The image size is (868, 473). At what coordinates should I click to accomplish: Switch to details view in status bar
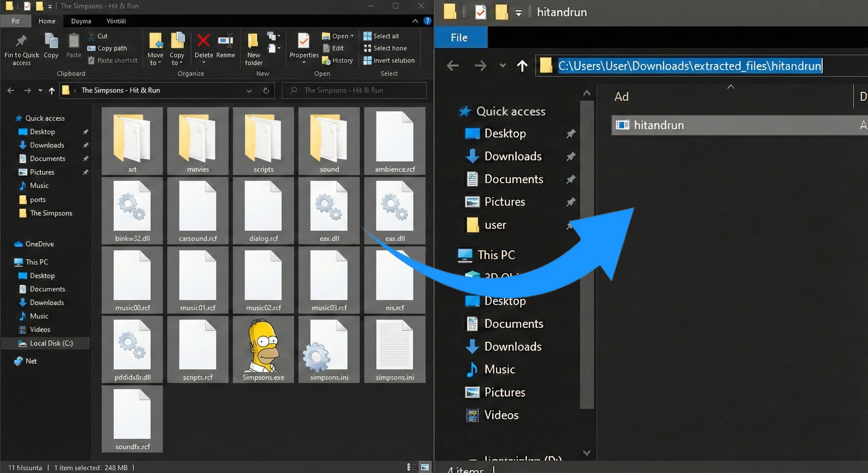[411, 467]
